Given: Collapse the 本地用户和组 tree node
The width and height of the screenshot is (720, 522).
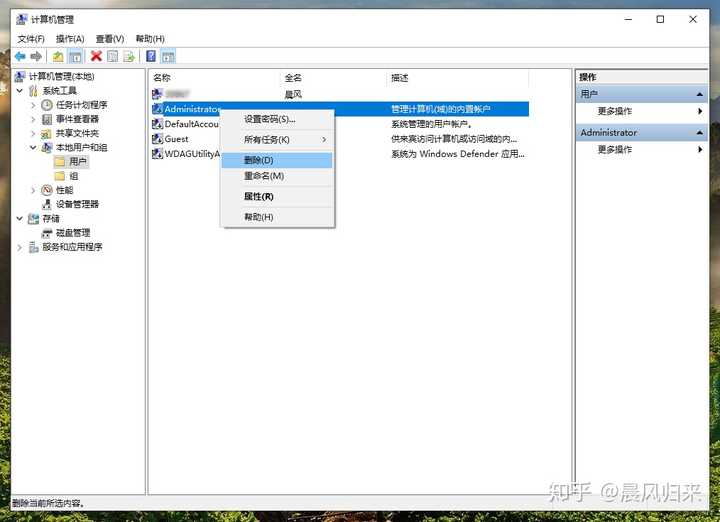Looking at the screenshot, I should coord(33,148).
